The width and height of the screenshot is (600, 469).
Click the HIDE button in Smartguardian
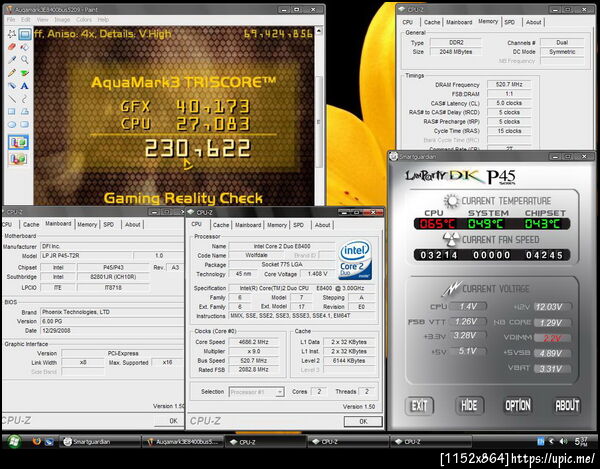(469, 405)
